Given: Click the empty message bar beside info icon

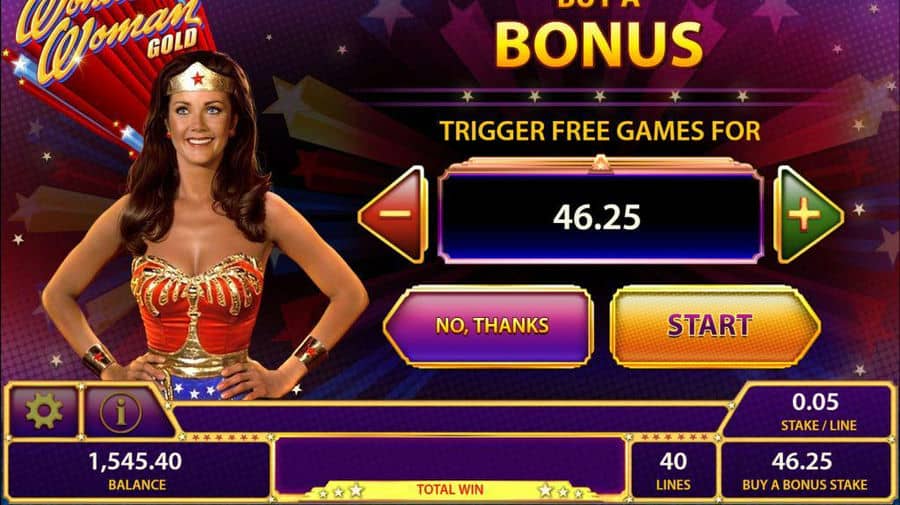Looking at the screenshot, I should pyautogui.click(x=448, y=419).
